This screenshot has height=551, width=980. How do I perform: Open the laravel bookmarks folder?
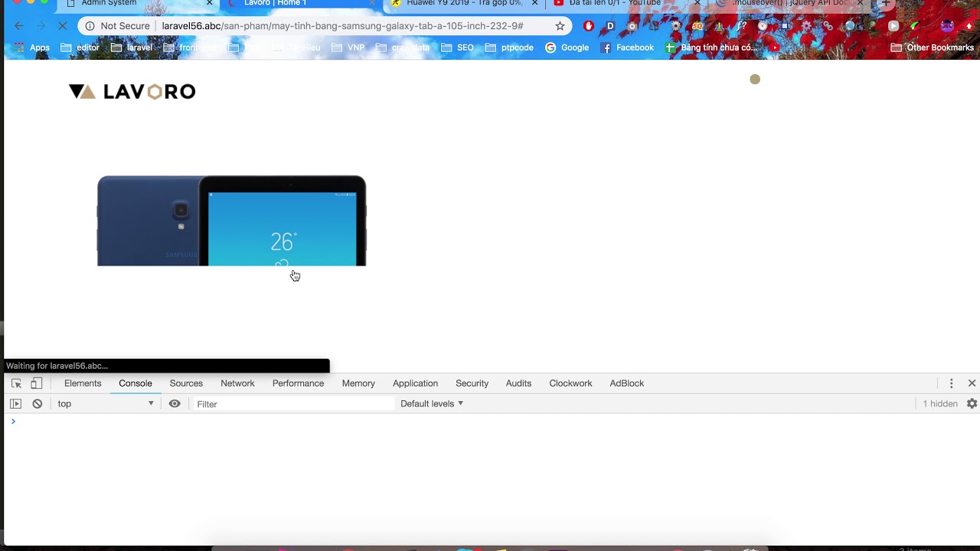tap(132, 47)
